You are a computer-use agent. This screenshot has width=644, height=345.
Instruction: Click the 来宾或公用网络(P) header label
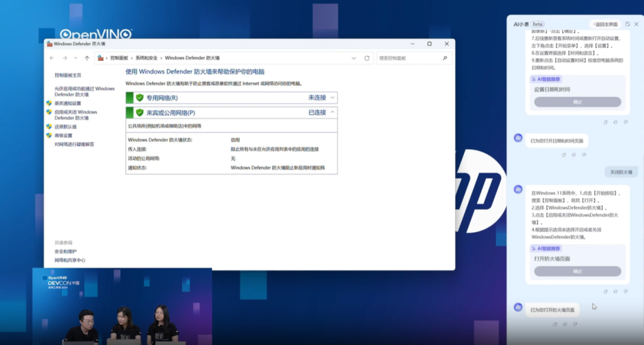(x=171, y=113)
